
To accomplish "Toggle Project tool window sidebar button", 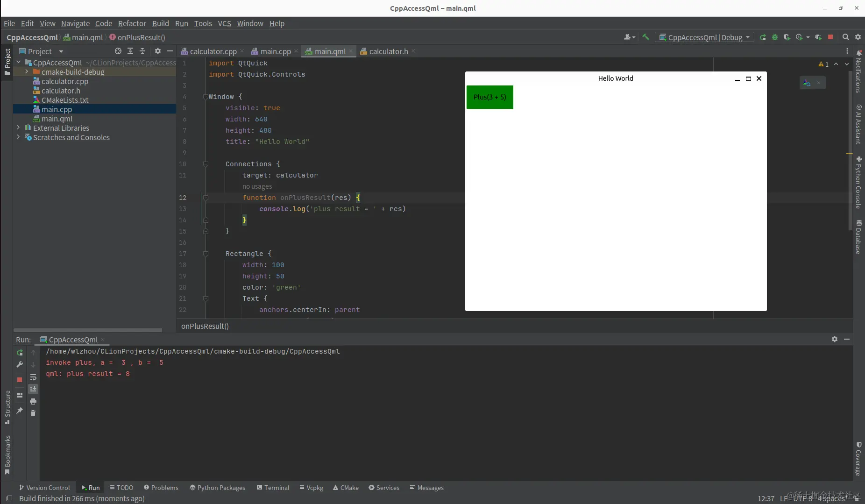I will pyautogui.click(x=7, y=62).
